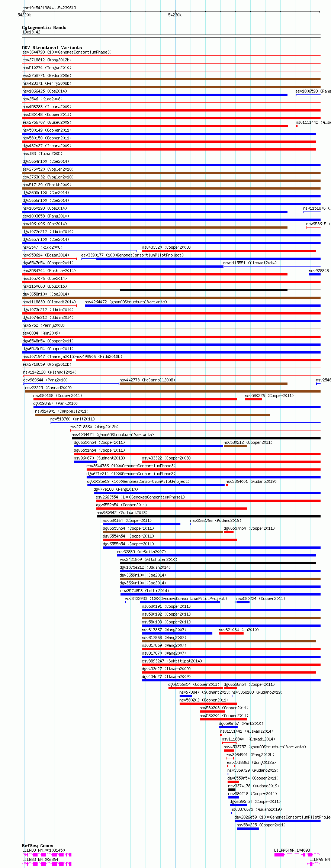Click the esv6034 (Ahn2009) label
331x868 pixels.
coord(41,333)
